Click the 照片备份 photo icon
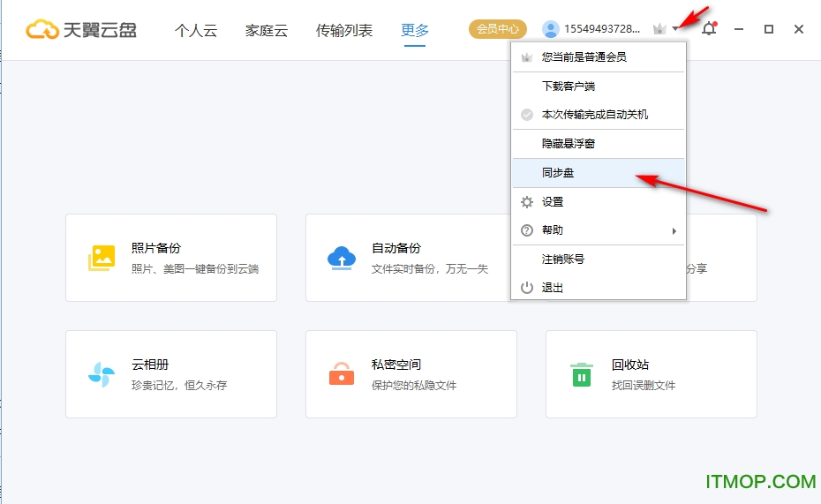This screenshot has height=504, width=821. click(102, 258)
